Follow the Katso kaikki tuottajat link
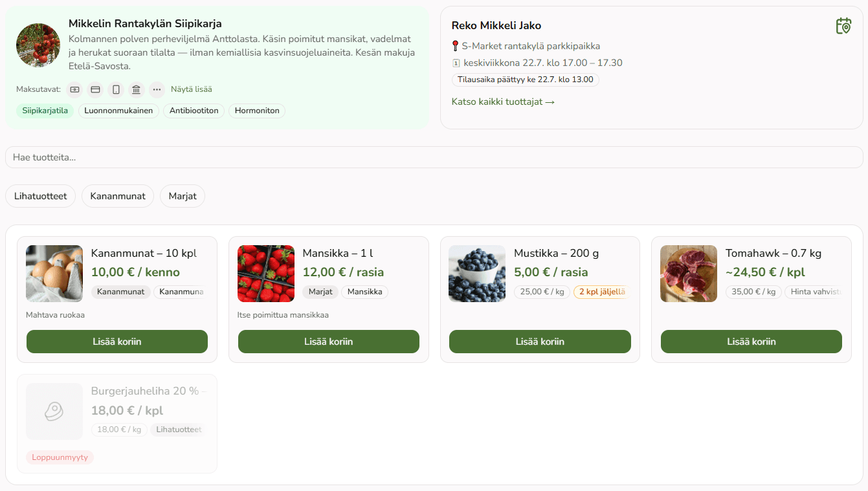The height and width of the screenshot is (491, 868). [503, 102]
